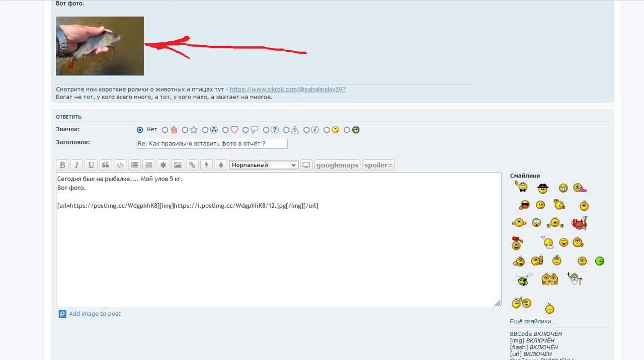Screen dimensions: 644x360
Task: Insert code tag with the </> button
Action: (x=120, y=165)
